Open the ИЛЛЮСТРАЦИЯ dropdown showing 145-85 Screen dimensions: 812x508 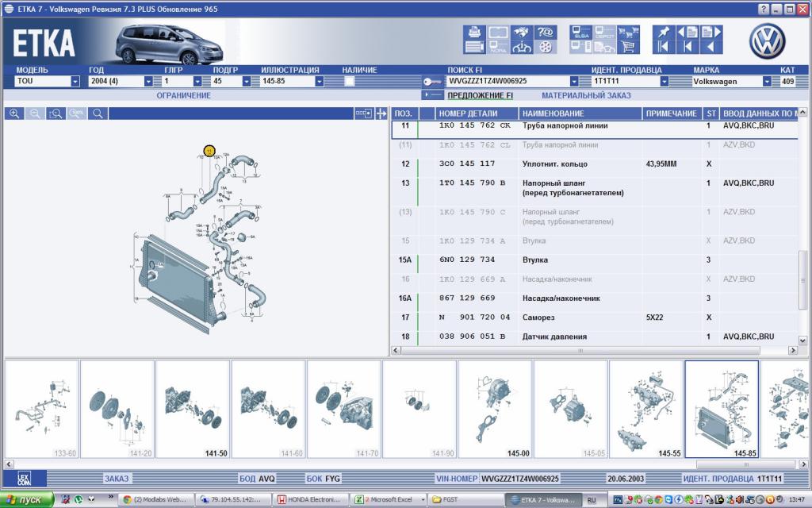click(320, 82)
